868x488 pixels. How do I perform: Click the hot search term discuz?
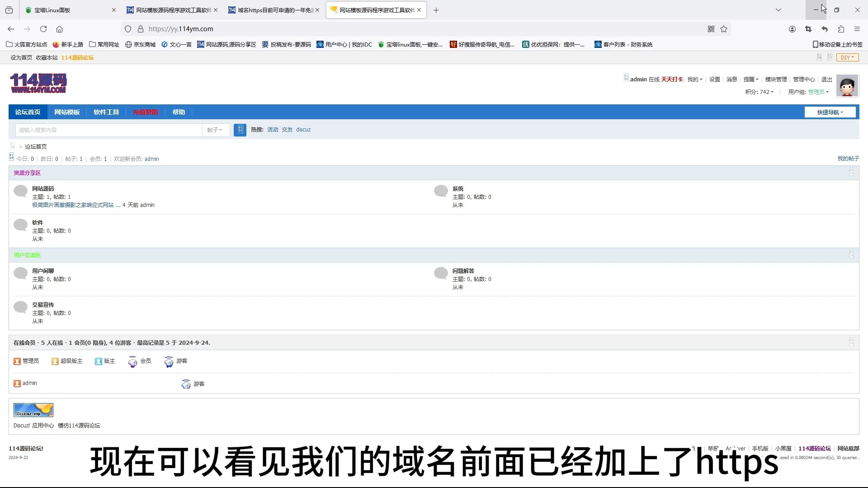pyautogui.click(x=303, y=130)
